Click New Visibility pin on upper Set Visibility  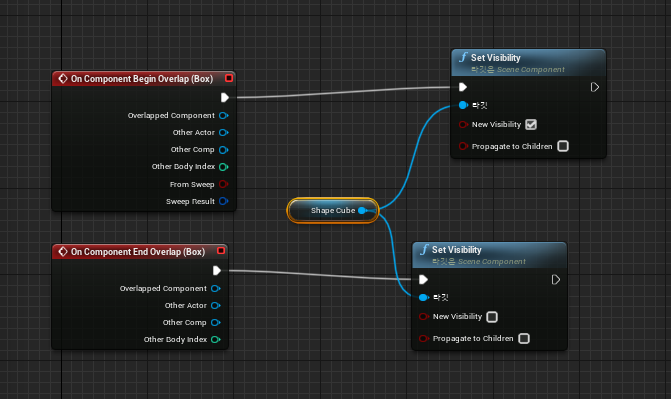(x=463, y=125)
